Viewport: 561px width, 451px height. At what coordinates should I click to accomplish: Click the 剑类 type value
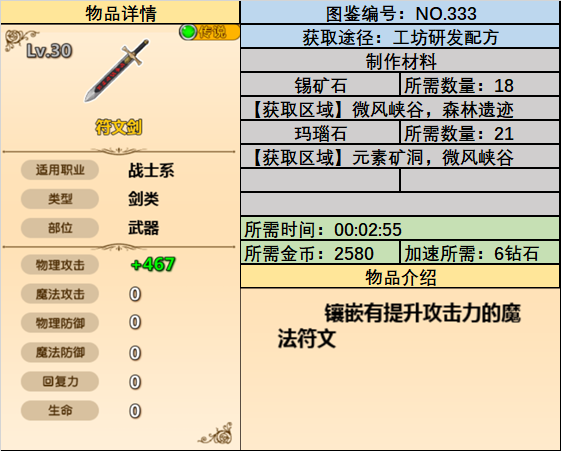click(143, 199)
